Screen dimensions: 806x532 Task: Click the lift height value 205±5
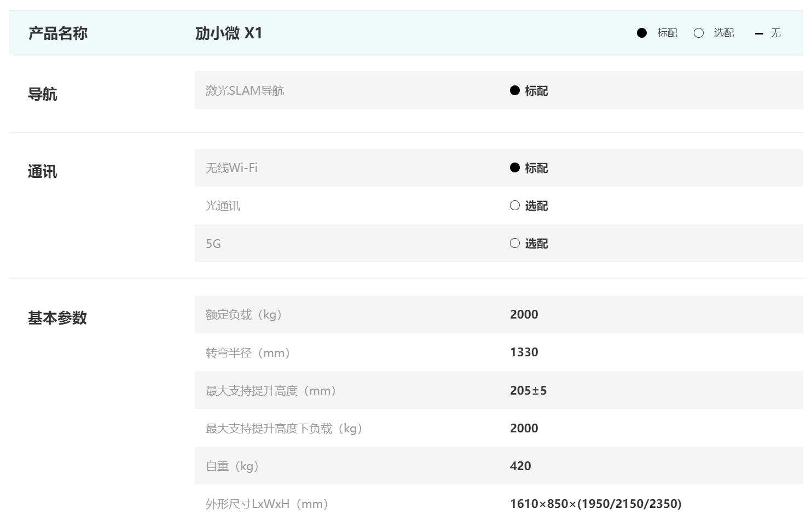(x=528, y=390)
